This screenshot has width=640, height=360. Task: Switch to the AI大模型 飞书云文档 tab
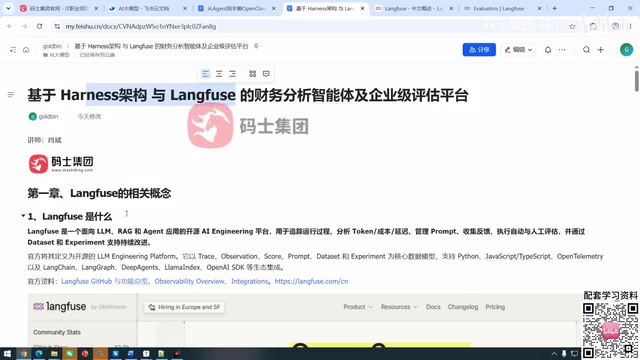tap(144, 8)
